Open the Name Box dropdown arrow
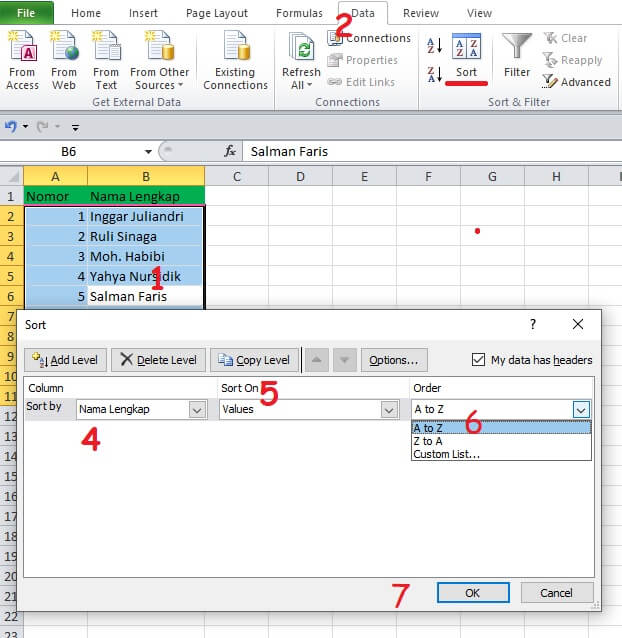 [148, 152]
